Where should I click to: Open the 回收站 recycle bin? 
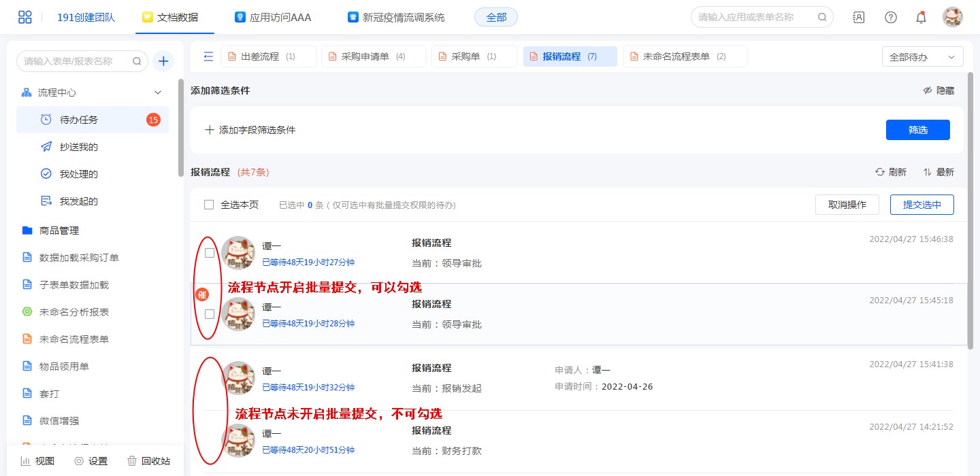tap(148, 461)
